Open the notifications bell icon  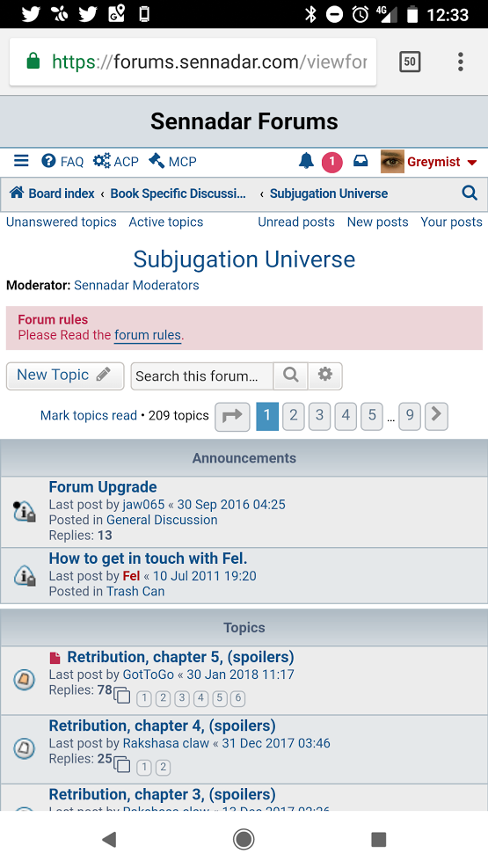(x=306, y=161)
